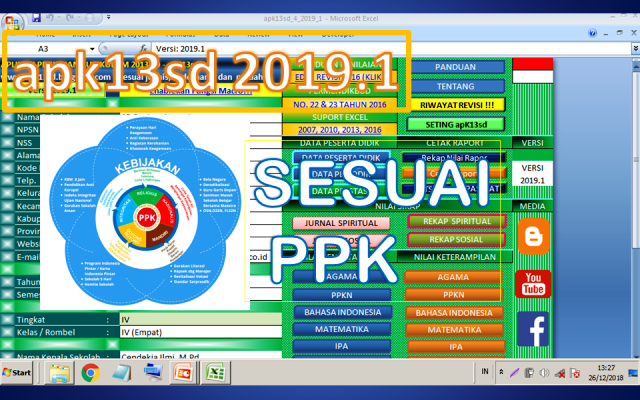Open the REKAP SPIRITUAL button
This screenshot has width=640, height=400.
(457, 221)
